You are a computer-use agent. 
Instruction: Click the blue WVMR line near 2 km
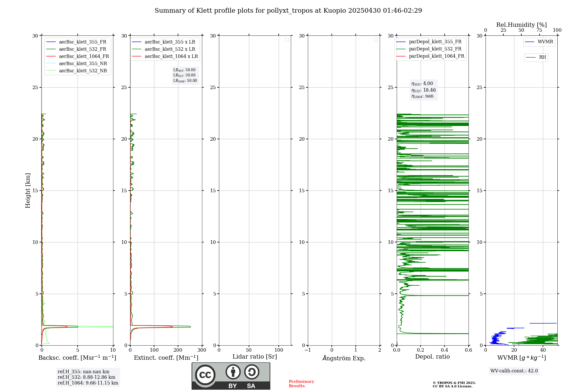[x=543, y=323]
